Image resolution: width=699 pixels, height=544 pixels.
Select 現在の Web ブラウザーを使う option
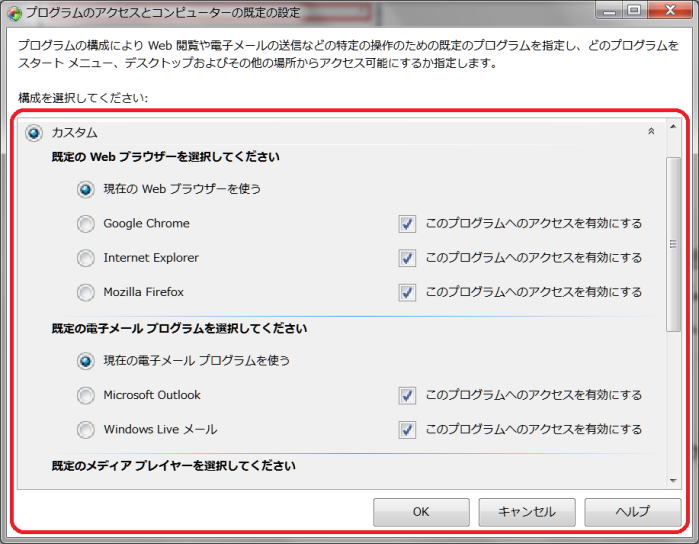pos(86,189)
